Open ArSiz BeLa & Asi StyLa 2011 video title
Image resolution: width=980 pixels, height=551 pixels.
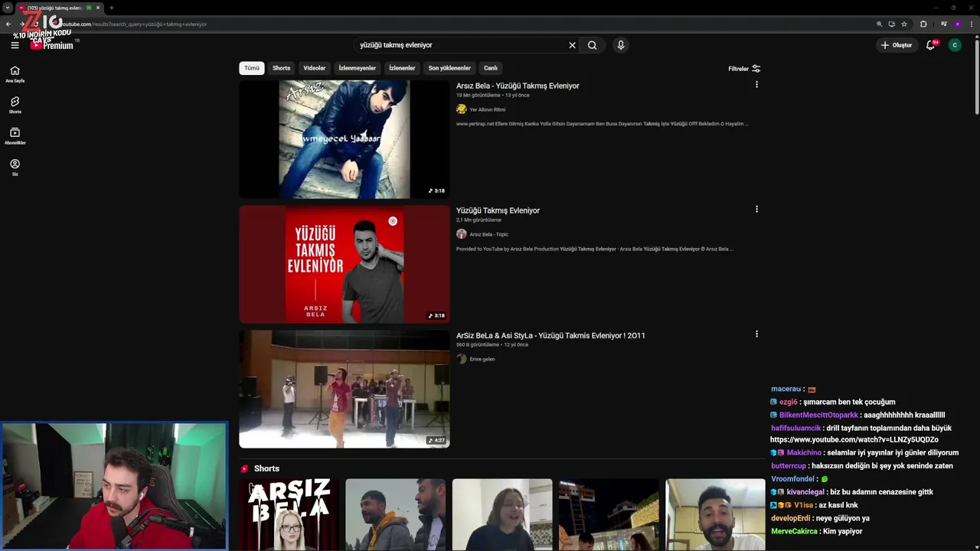click(550, 335)
